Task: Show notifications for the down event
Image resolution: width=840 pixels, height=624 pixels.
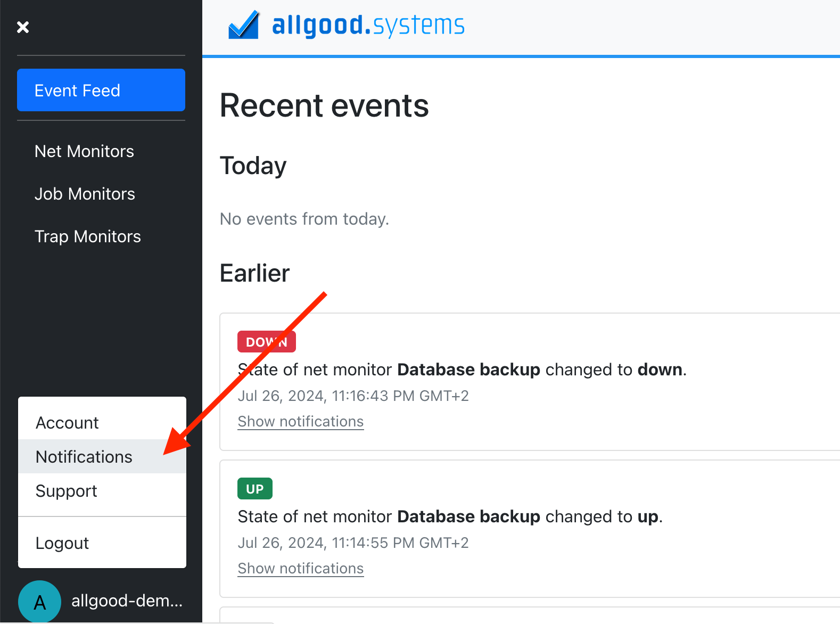Action: pos(300,421)
